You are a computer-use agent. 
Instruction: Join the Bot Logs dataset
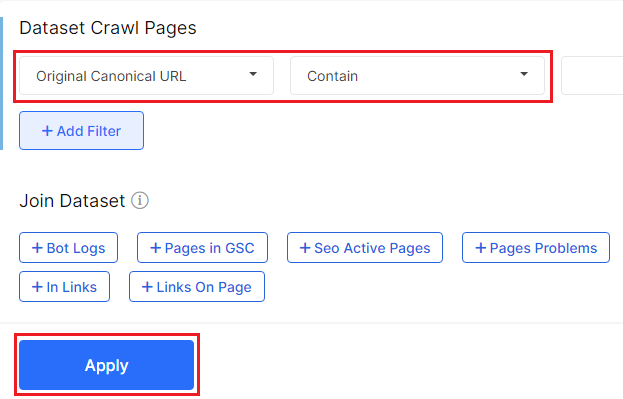(68, 248)
